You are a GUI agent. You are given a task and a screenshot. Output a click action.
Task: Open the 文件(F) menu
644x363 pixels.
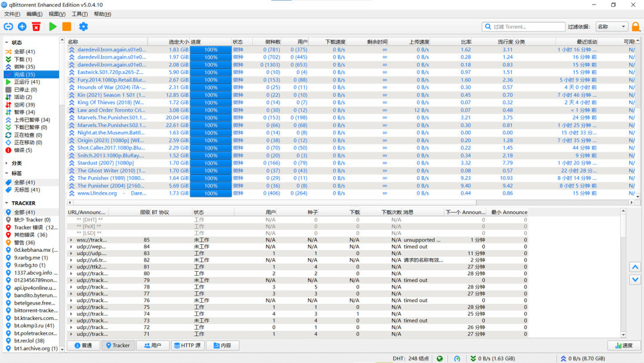coord(12,14)
